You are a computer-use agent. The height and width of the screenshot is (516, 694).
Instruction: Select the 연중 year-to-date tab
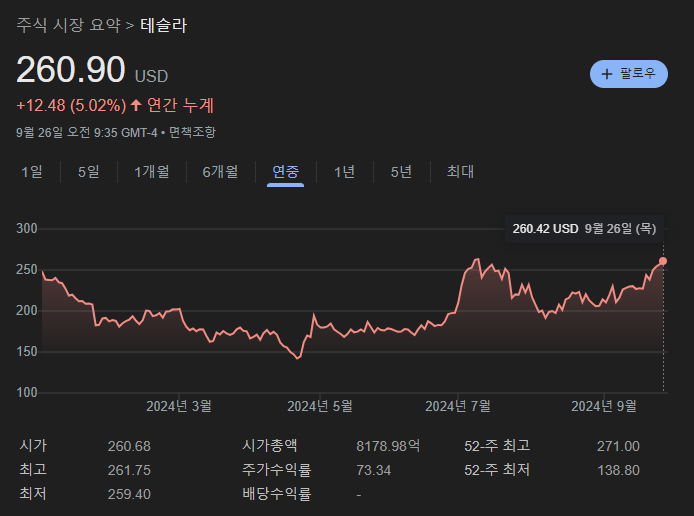(285, 172)
